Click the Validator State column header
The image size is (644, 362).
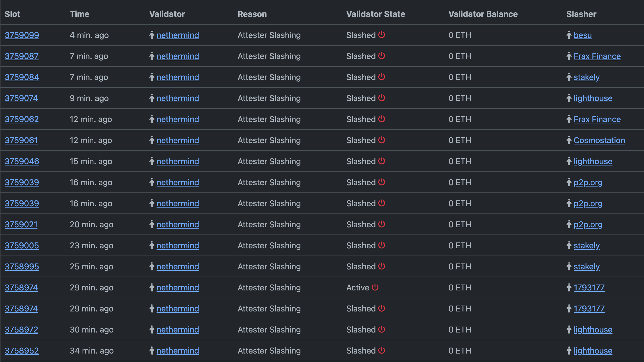pyautogui.click(x=375, y=14)
